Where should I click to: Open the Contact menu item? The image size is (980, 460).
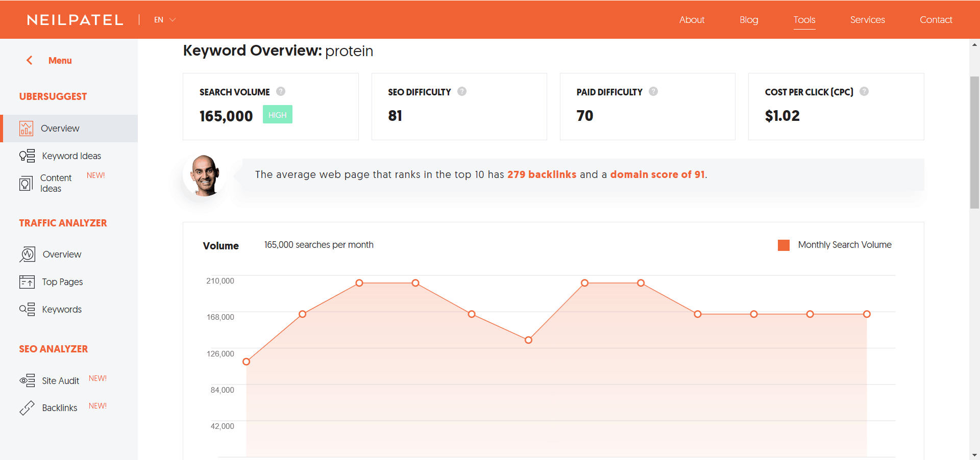[x=936, y=20]
